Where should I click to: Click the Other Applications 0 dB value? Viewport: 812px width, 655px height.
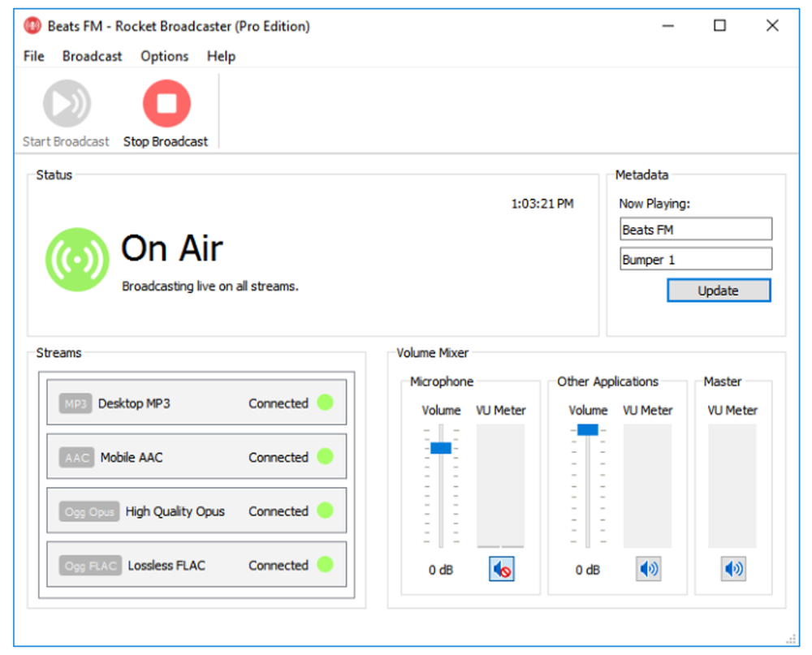point(588,570)
